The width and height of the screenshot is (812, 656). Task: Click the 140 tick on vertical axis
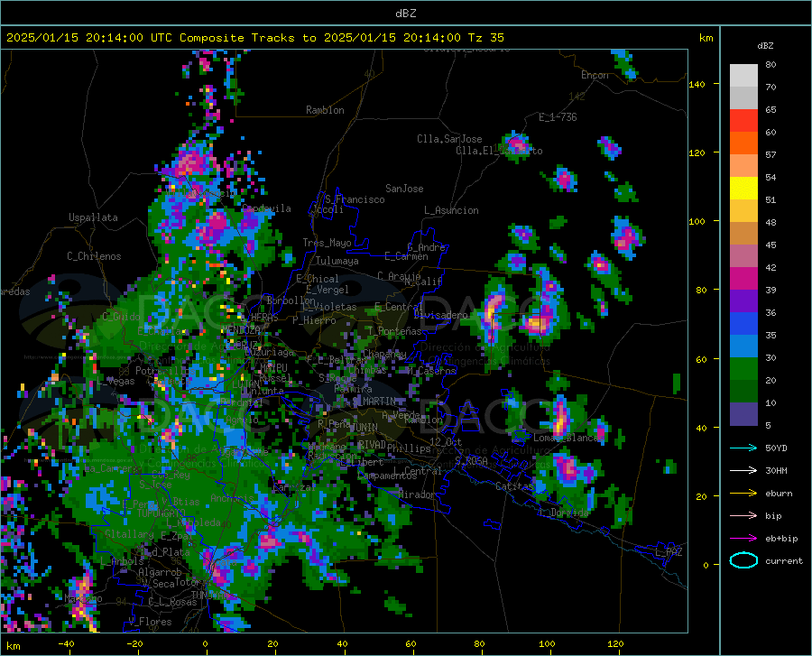[697, 84]
